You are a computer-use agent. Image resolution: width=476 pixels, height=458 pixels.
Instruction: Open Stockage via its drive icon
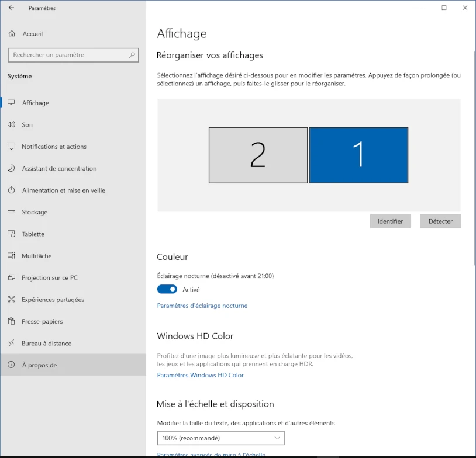(12, 212)
